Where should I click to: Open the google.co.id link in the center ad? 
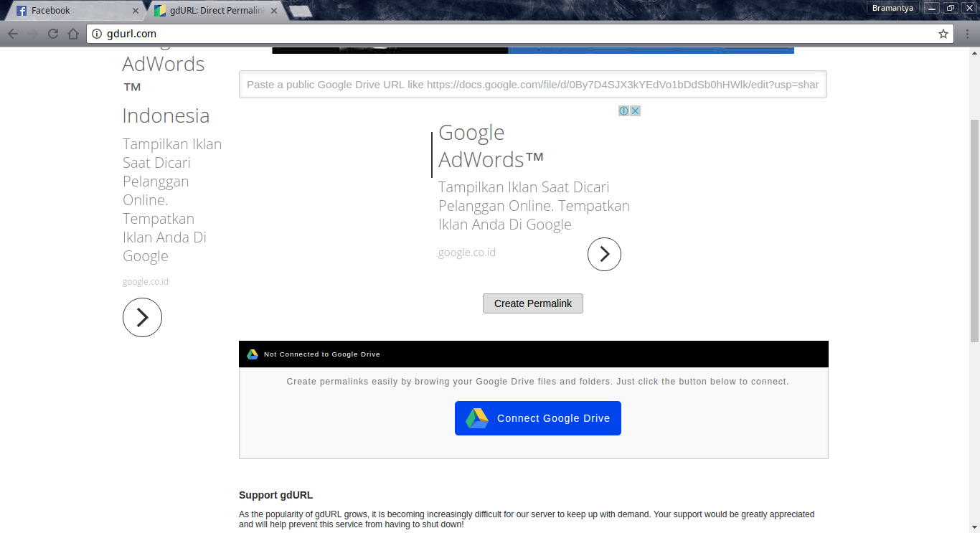[467, 253]
